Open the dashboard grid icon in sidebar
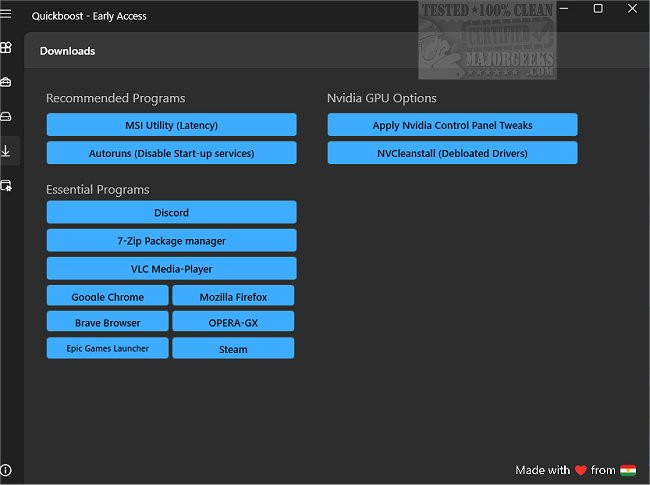This screenshot has height=485, width=650. [x=6, y=47]
